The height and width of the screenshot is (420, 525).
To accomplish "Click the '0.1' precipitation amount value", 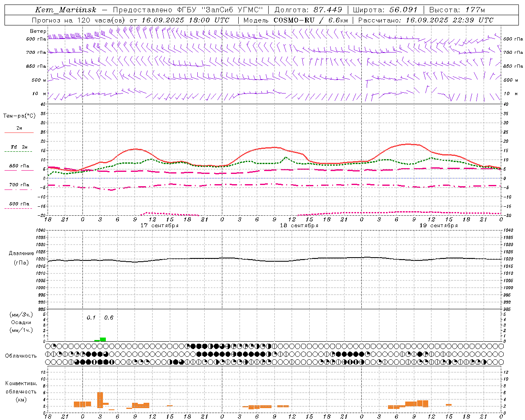I will click(x=91, y=318).
